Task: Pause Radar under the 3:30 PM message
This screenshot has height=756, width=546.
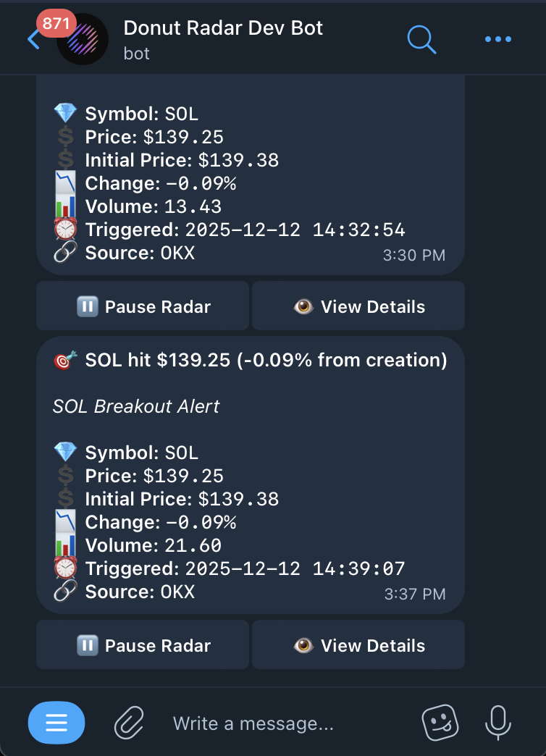Action: click(x=143, y=306)
